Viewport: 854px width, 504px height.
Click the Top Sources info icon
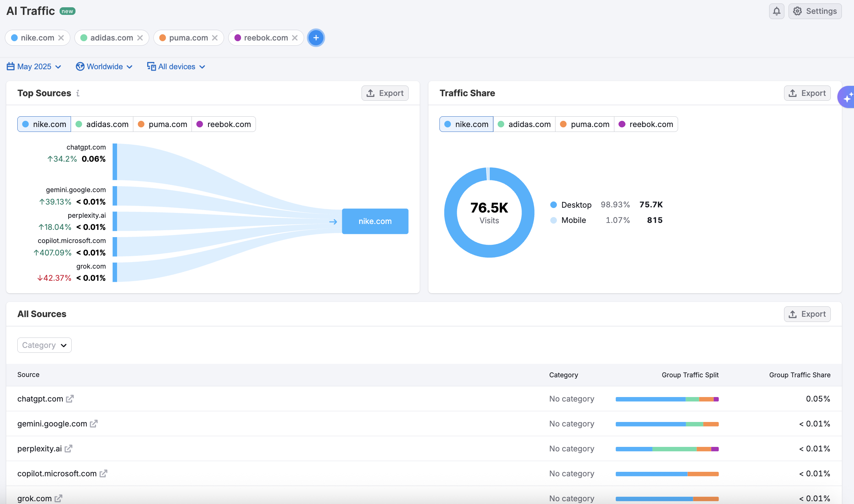coord(78,93)
